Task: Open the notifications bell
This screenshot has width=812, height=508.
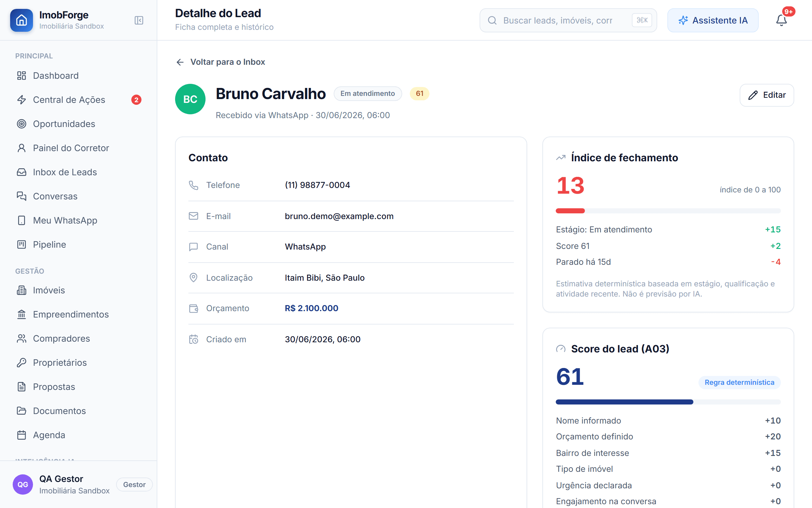Action: (782, 21)
